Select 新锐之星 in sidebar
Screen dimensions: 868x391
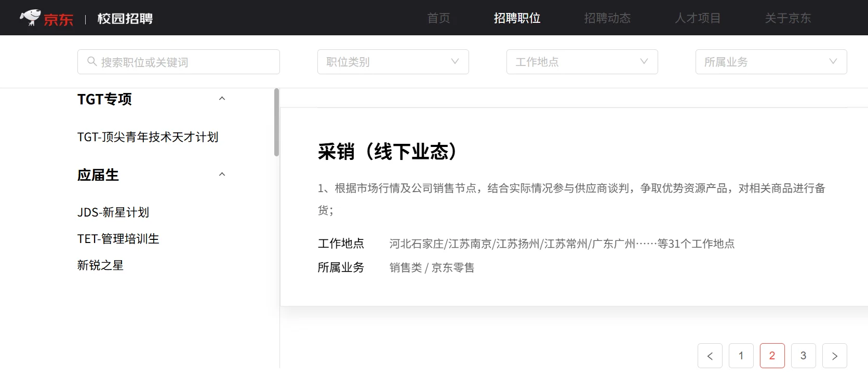tap(100, 265)
